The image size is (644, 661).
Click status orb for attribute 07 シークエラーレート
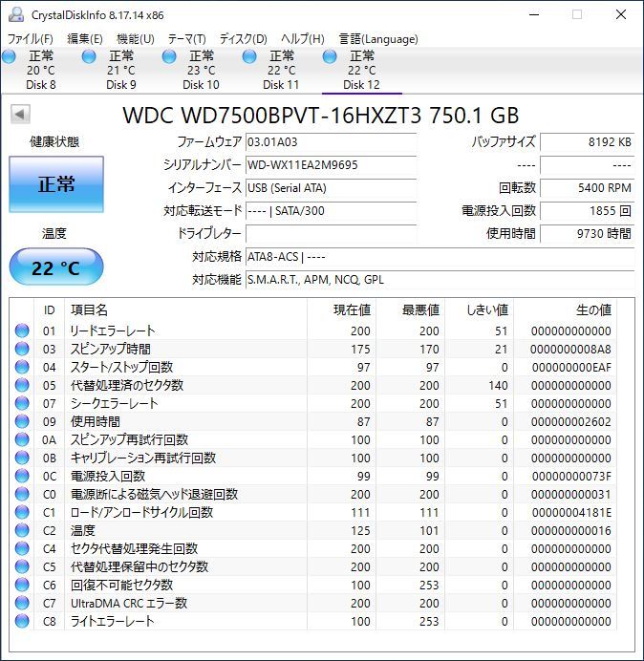pos(22,403)
